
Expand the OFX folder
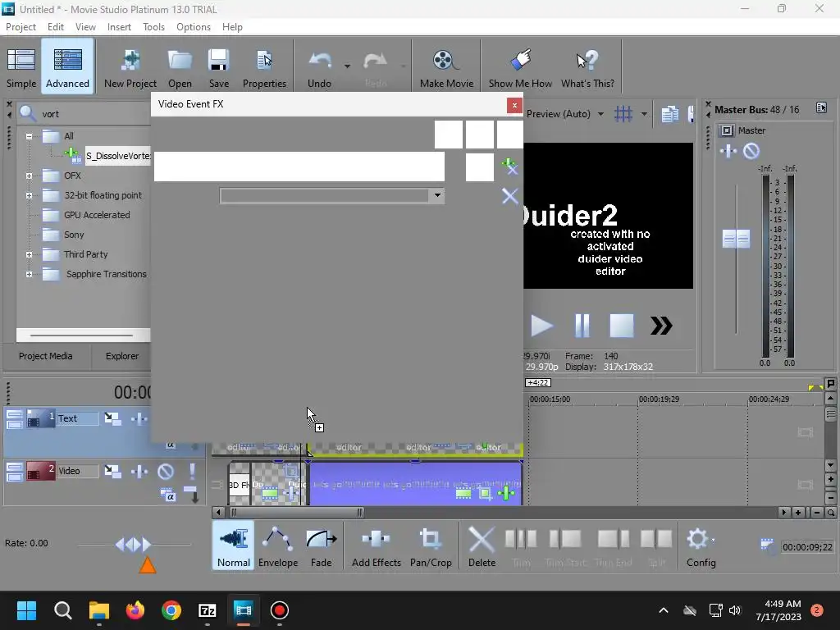point(29,176)
